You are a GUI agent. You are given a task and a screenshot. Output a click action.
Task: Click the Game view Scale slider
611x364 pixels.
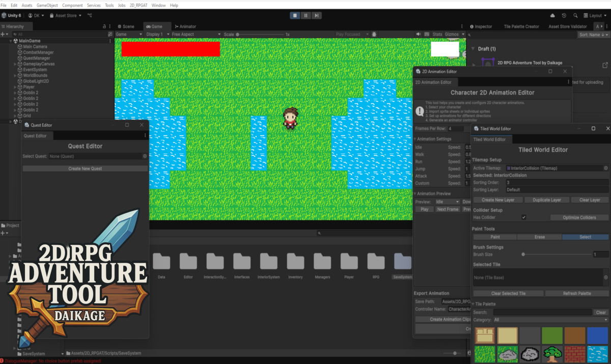[260, 34]
